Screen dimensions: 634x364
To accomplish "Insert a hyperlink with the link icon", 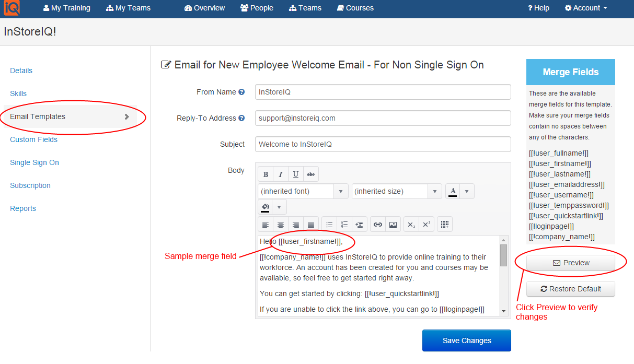I will [378, 225].
